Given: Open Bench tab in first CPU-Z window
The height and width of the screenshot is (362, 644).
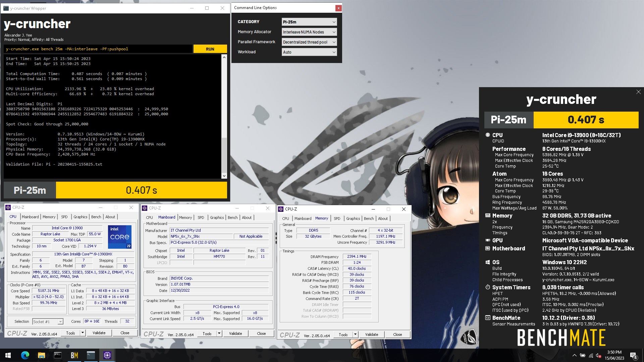Looking at the screenshot, I should click(96, 217).
